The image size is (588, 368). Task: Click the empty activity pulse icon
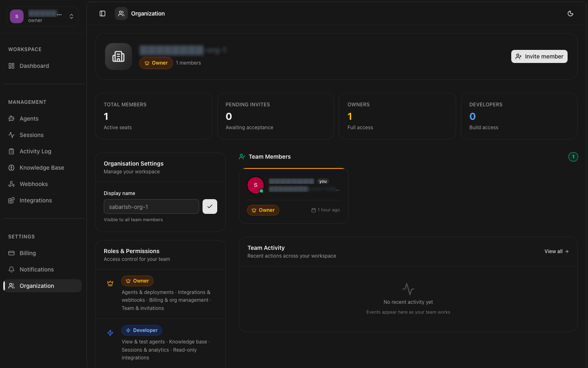pos(408,289)
